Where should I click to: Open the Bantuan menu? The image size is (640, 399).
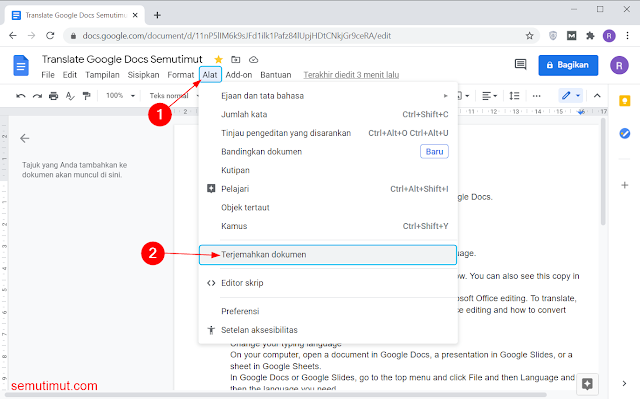[x=276, y=75]
